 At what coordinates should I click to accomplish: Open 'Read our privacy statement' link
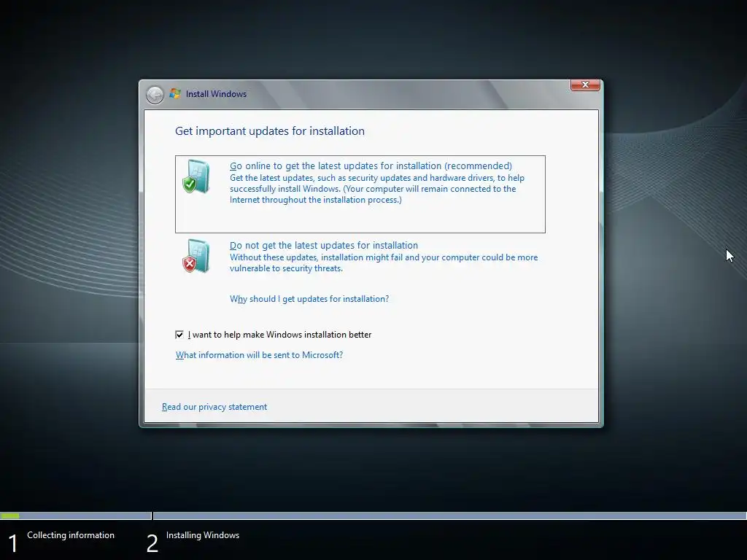click(x=214, y=407)
